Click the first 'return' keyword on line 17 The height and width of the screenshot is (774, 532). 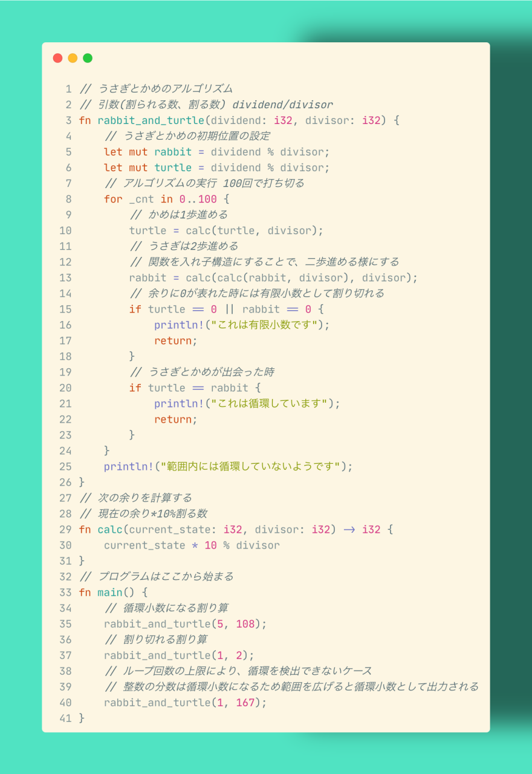(172, 340)
